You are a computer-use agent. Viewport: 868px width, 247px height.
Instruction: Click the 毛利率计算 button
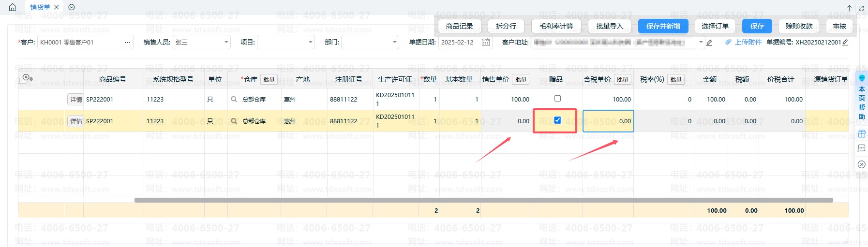[556, 26]
